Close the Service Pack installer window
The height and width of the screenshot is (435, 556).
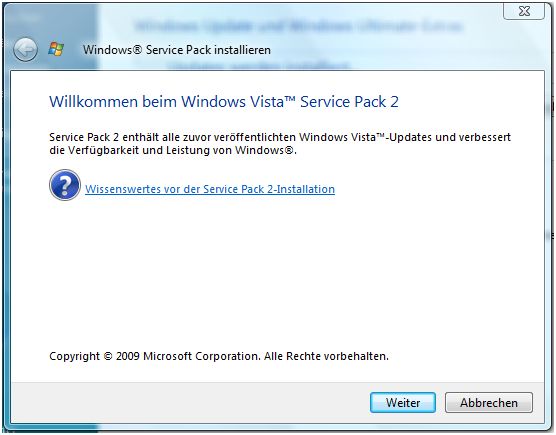coord(524,11)
